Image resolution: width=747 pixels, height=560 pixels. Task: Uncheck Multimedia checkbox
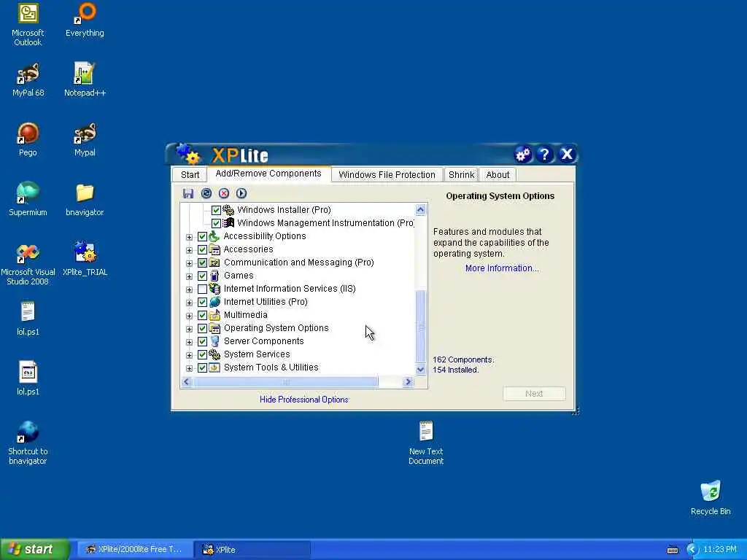(203, 315)
